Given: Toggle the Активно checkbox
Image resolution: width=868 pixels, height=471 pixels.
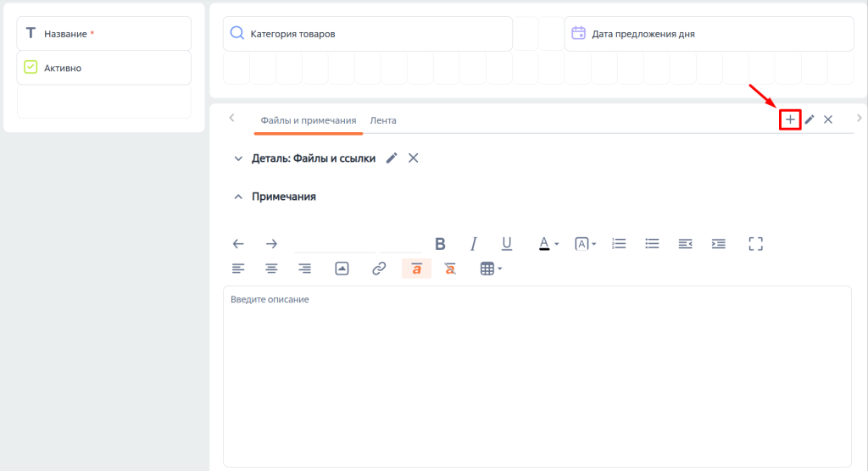Looking at the screenshot, I should tap(31, 67).
